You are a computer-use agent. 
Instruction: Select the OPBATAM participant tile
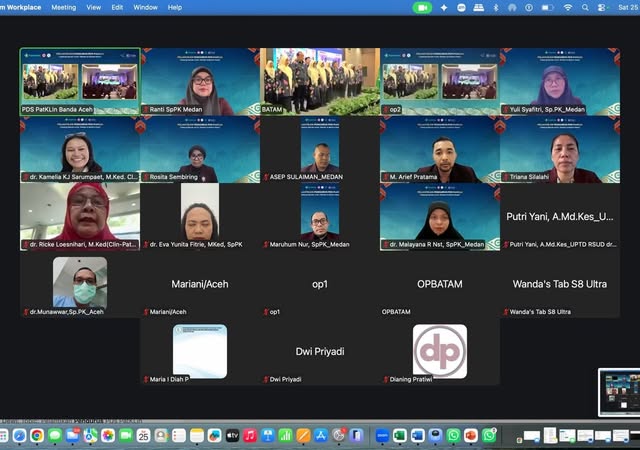[x=440, y=284]
